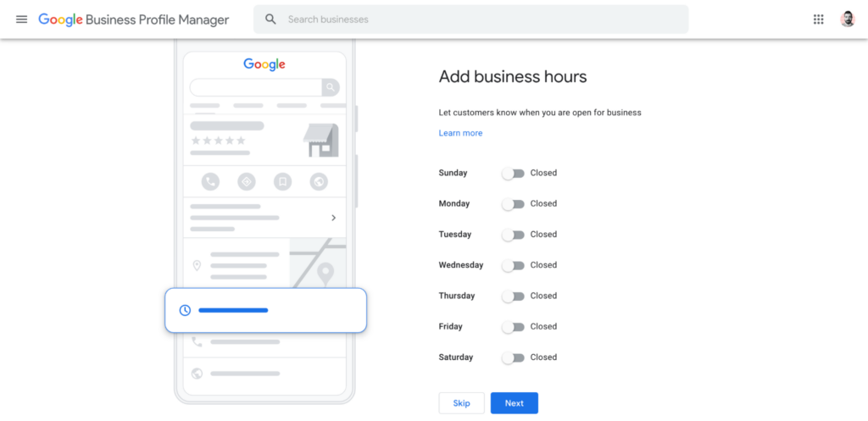Screen dimensions: 868x421
Task: Open the Learn more link
Action: click(x=460, y=133)
